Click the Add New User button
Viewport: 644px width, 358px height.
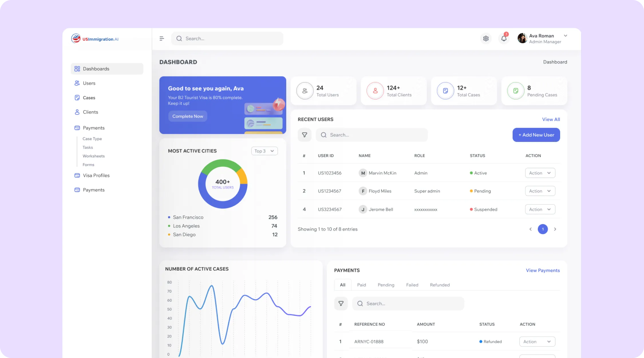click(x=536, y=135)
